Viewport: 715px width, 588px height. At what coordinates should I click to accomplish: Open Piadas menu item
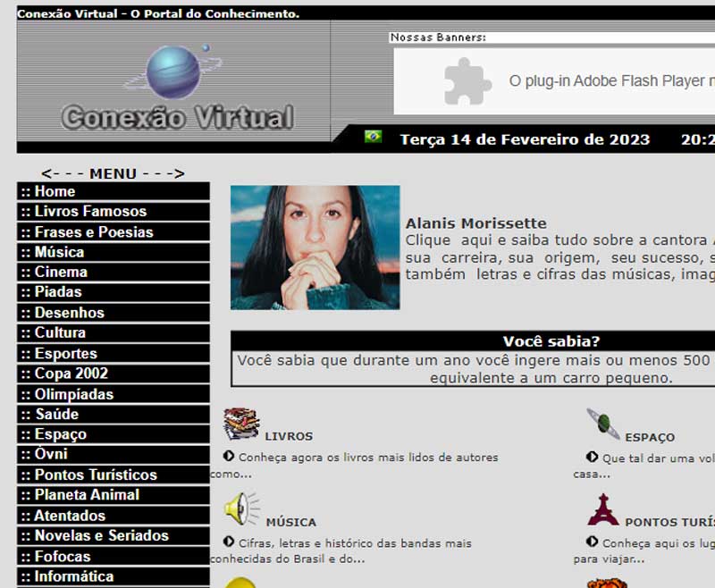point(114,292)
